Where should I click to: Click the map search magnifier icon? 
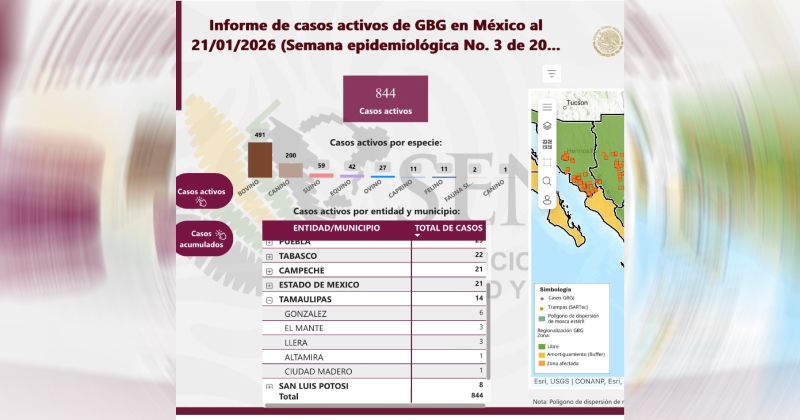(547, 181)
